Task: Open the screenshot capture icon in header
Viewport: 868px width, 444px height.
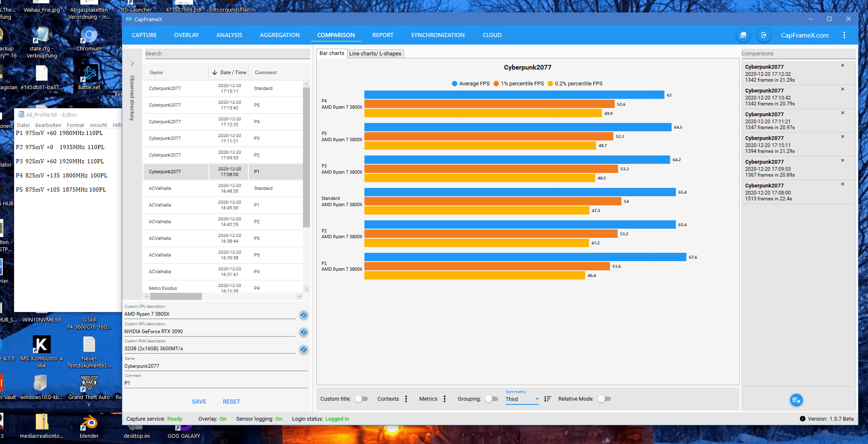Action: pyautogui.click(x=743, y=35)
